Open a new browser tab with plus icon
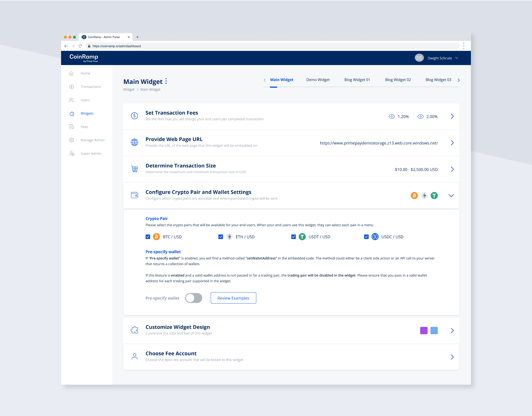 [137, 37]
